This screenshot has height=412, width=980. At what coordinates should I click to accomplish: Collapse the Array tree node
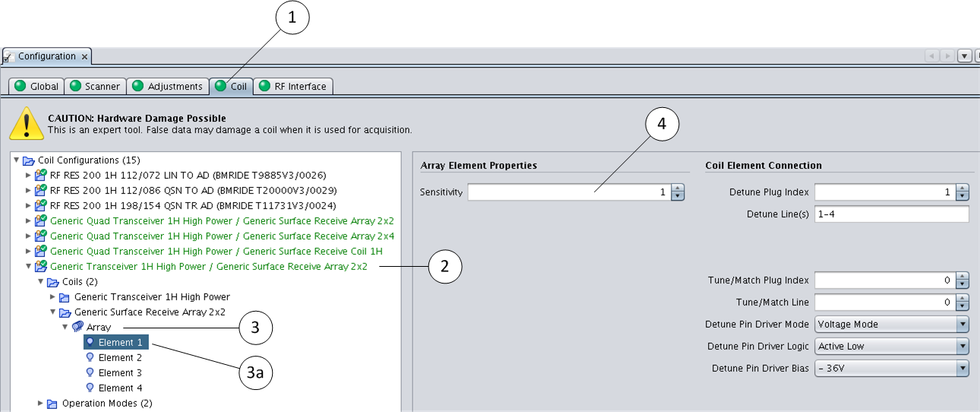tap(65, 328)
